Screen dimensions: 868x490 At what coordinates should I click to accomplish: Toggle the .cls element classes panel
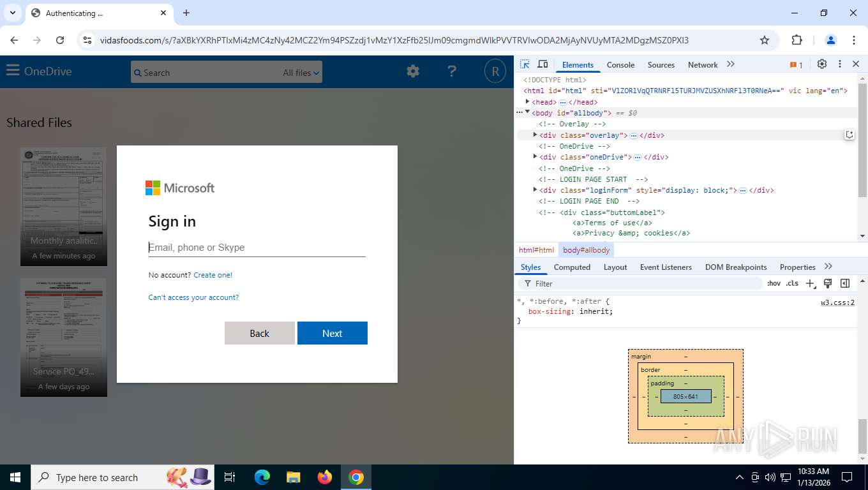tap(792, 283)
